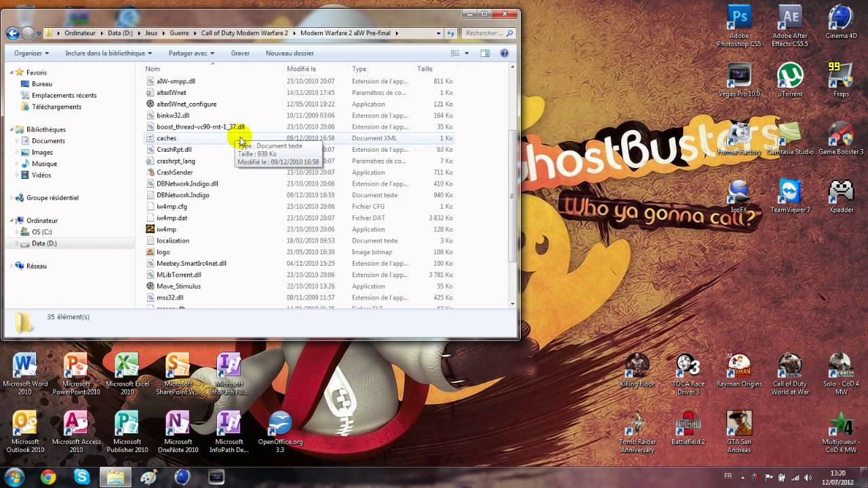
Task: Select the OS (C:) drive
Action: (x=41, y=232)
